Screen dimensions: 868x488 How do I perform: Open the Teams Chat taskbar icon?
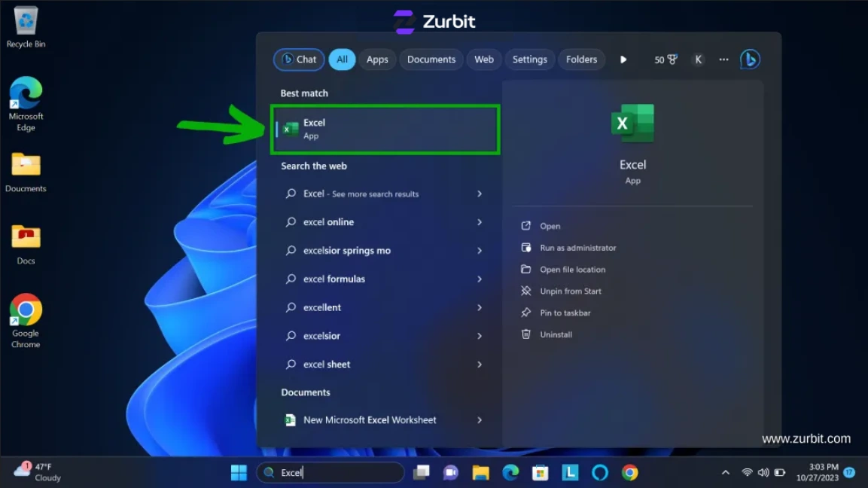451,472
